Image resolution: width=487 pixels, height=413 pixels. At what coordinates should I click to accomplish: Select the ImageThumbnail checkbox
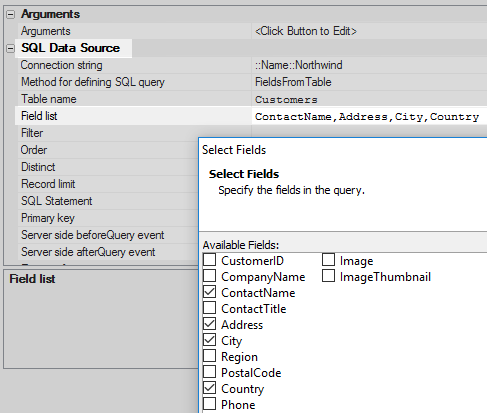tap(328, 276)
